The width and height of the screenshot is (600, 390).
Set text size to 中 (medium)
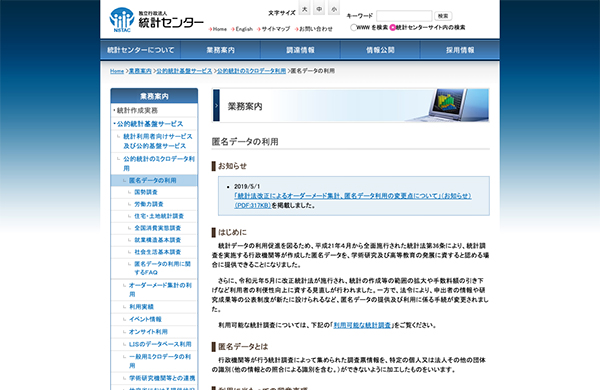[x=319, y=8]
